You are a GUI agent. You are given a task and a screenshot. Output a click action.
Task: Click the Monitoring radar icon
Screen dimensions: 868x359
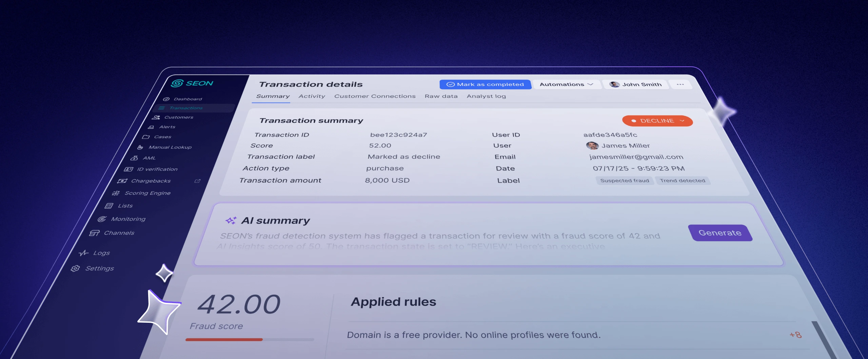(102, 219)
